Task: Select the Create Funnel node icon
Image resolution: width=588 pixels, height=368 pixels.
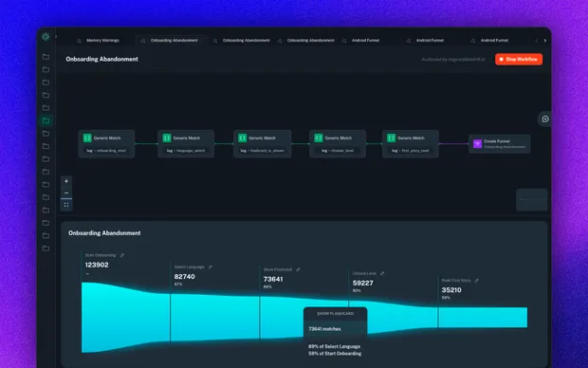Action: [477, 144]
